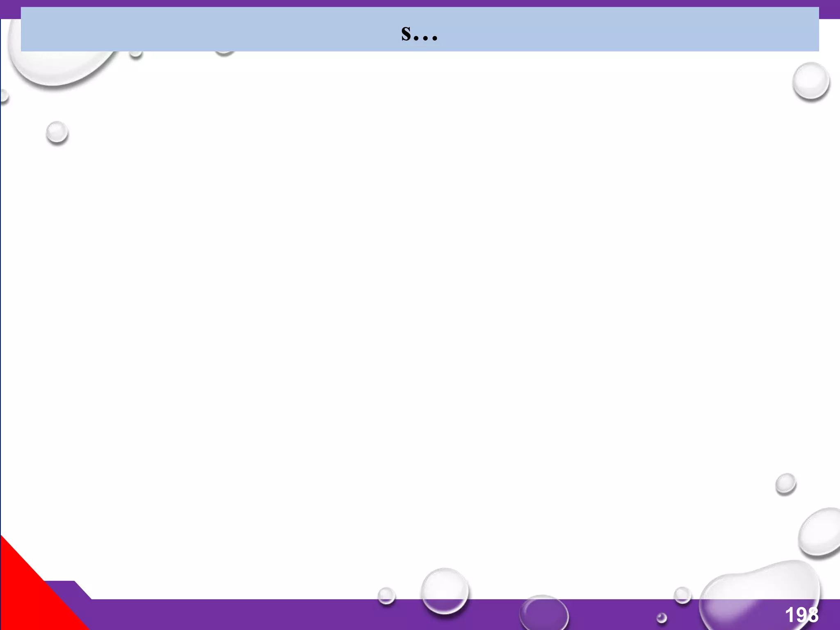Click the tiny droplet in purple footer
This screenshot has width=840, height=630.
click(x=662, y=618)
